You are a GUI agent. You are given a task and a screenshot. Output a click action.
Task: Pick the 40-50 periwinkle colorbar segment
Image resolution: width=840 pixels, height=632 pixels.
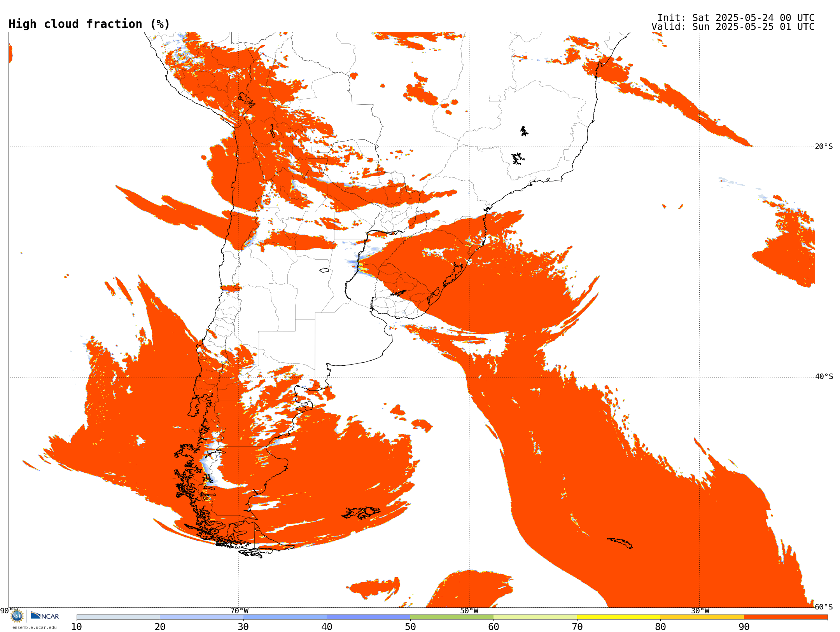tap(368, 617)
